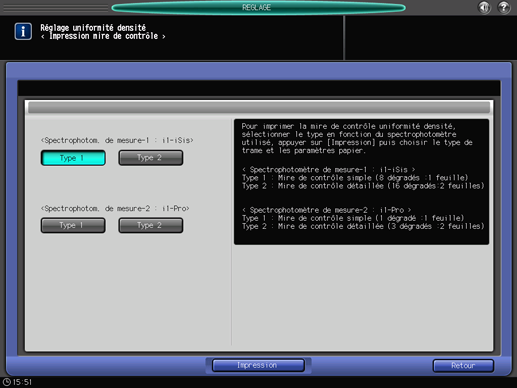The width and height of the screenshot is (517, 388).
Task: Click the sound/accessibility icon at top right
Action: [x=484, y=7]
